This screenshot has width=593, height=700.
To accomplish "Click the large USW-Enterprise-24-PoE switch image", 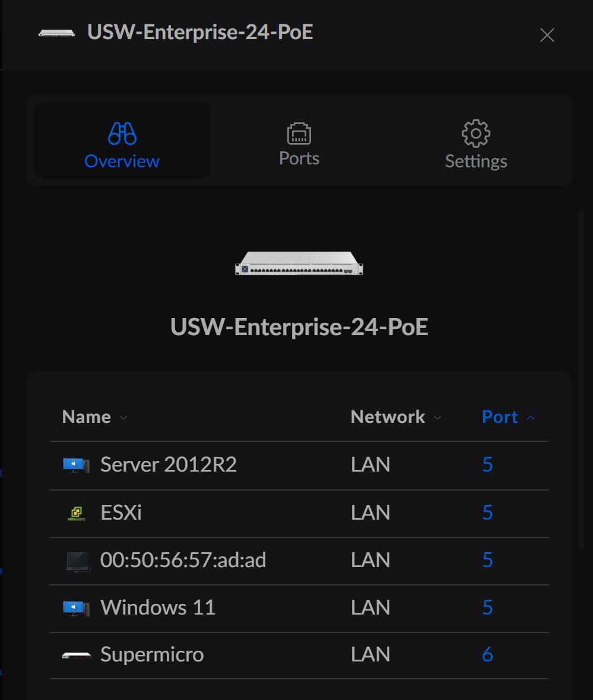I will pyautogui.click(x=299, y=263).
